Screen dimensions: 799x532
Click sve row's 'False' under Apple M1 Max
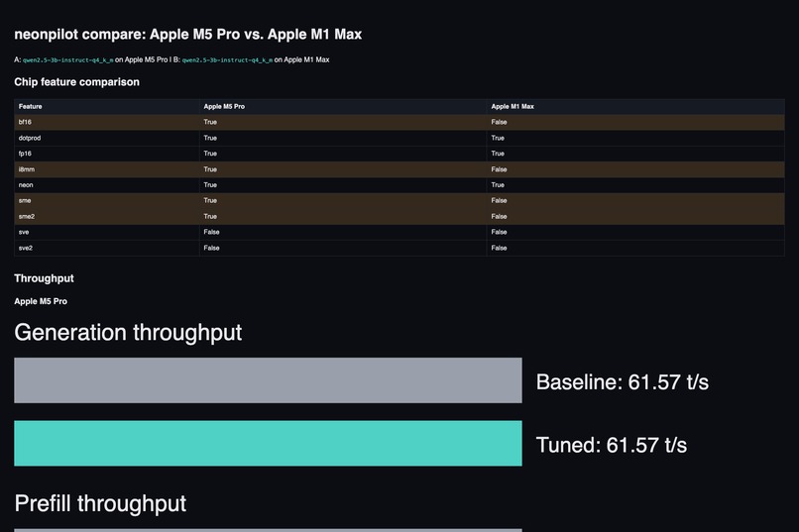(x=499, y=232)
